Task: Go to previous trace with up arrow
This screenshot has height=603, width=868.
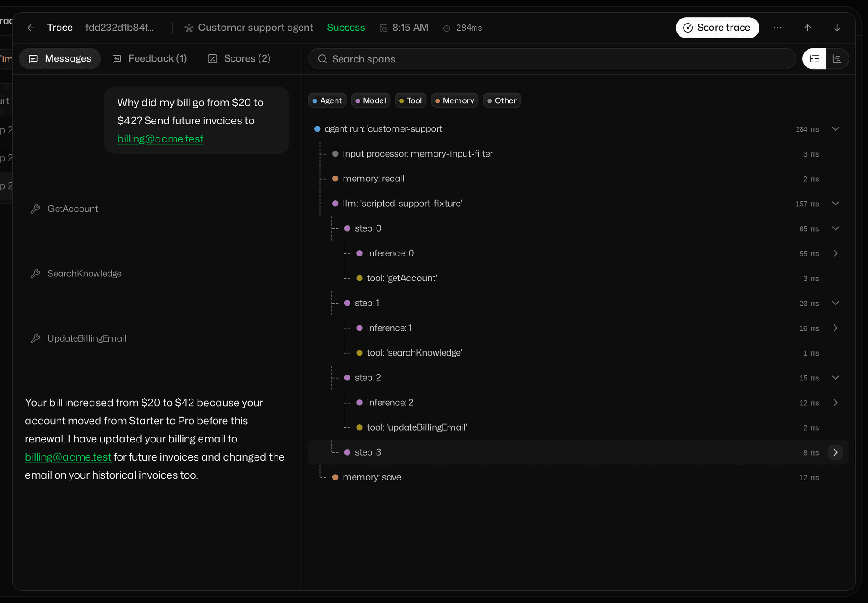Action: coord(808,28)
